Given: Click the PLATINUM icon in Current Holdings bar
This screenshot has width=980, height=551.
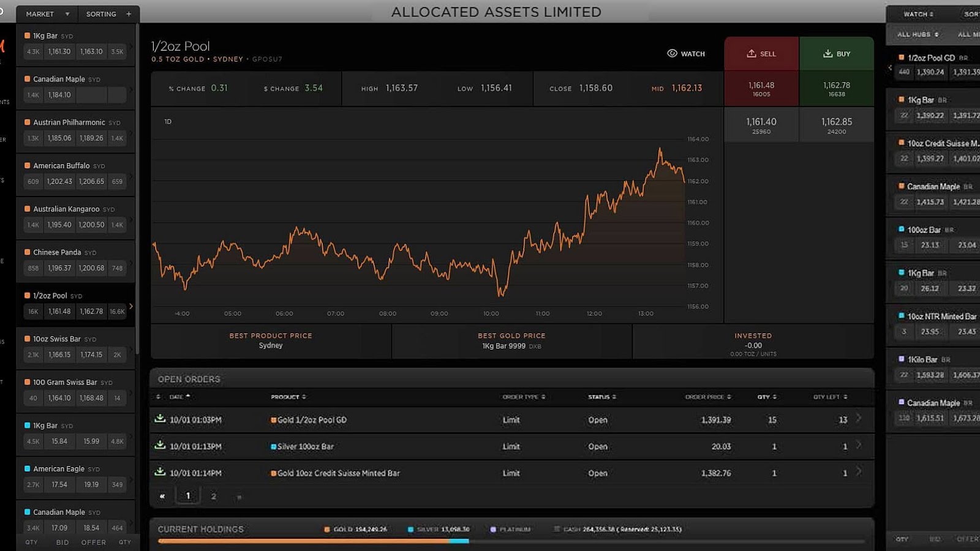Looking at the screenshot, I should [x=492, y=528].
